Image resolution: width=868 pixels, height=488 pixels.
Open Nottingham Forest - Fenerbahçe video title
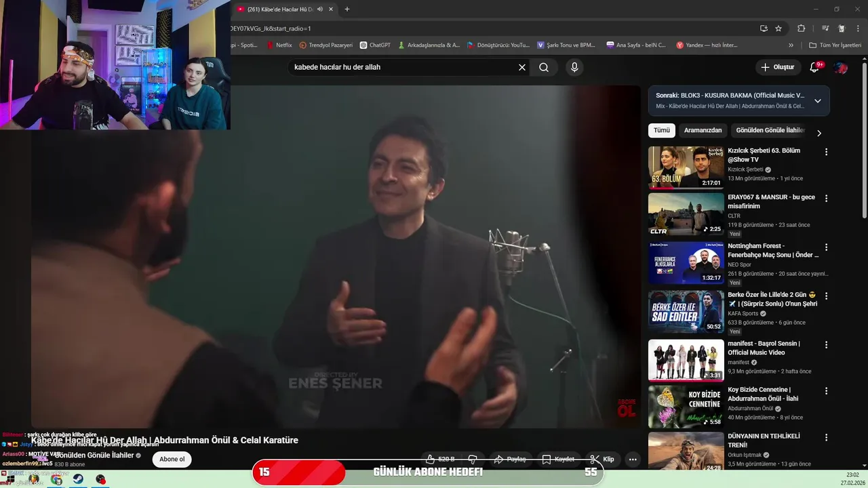773,251
